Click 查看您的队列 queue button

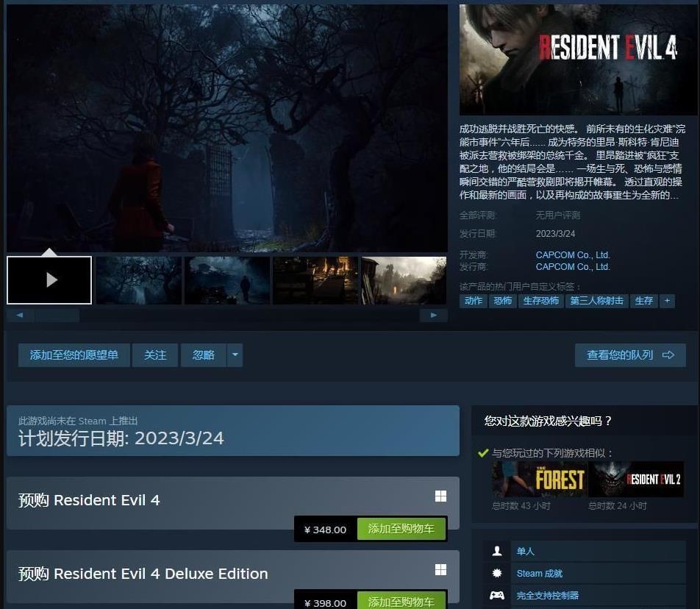click(x=630, y=355)
